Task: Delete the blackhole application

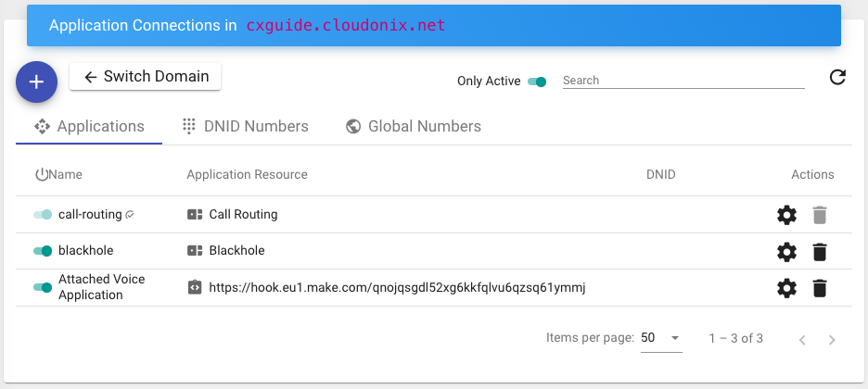Action: pos(819,251)
